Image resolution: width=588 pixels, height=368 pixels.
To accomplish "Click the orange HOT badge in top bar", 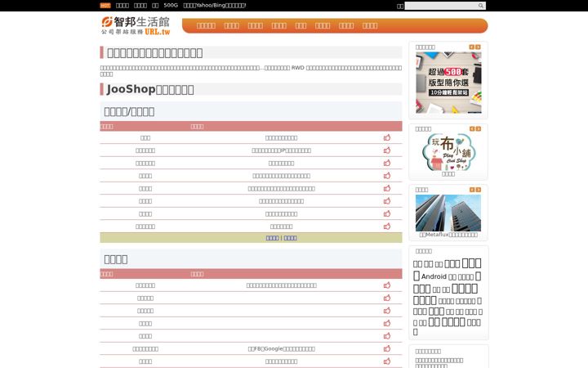I will click(x=105, y=6).
